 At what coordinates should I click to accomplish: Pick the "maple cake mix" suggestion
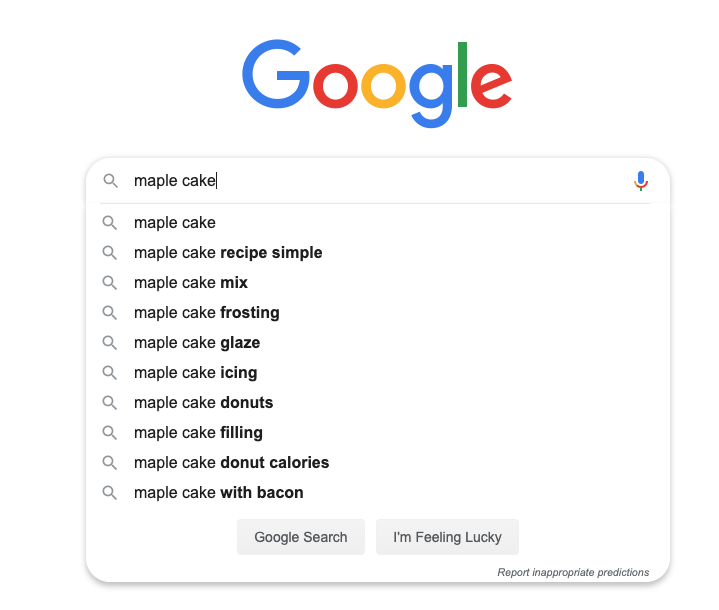[191, 283]
